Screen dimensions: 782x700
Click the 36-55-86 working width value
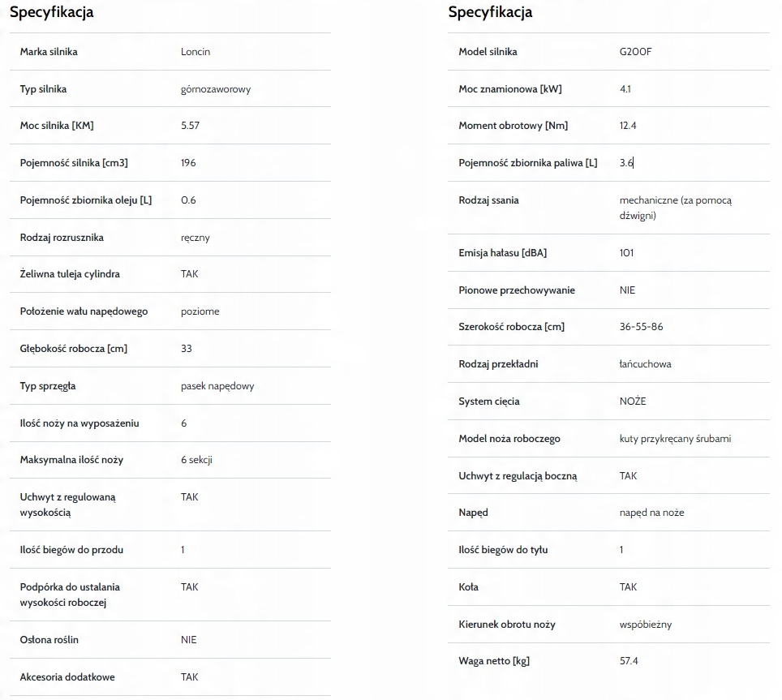[641, 327]
